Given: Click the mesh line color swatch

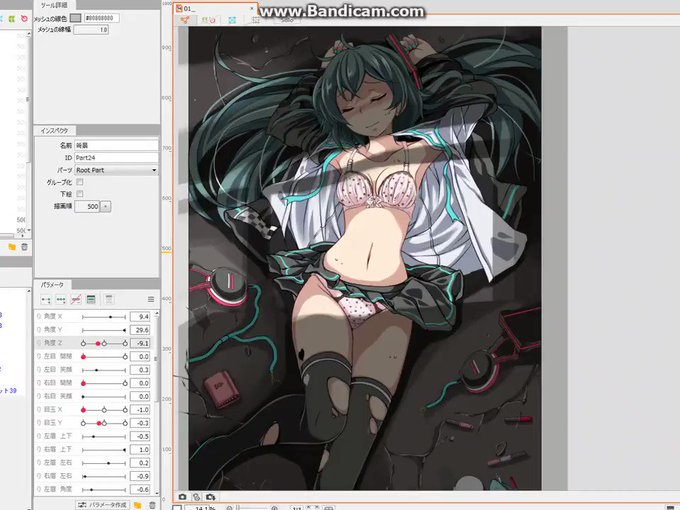Looking at the screenshot, I should pos(75,18).
